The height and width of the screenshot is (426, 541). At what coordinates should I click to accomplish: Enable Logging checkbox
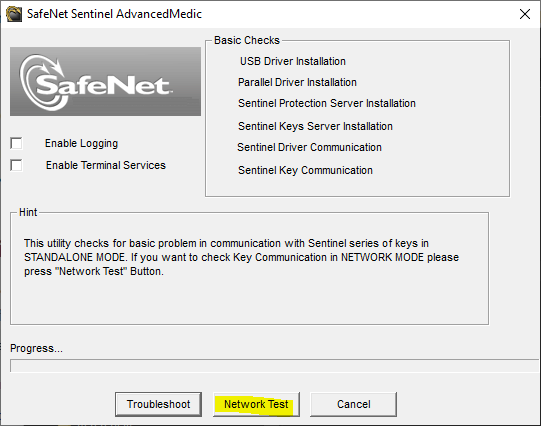[x=16, y=143]
